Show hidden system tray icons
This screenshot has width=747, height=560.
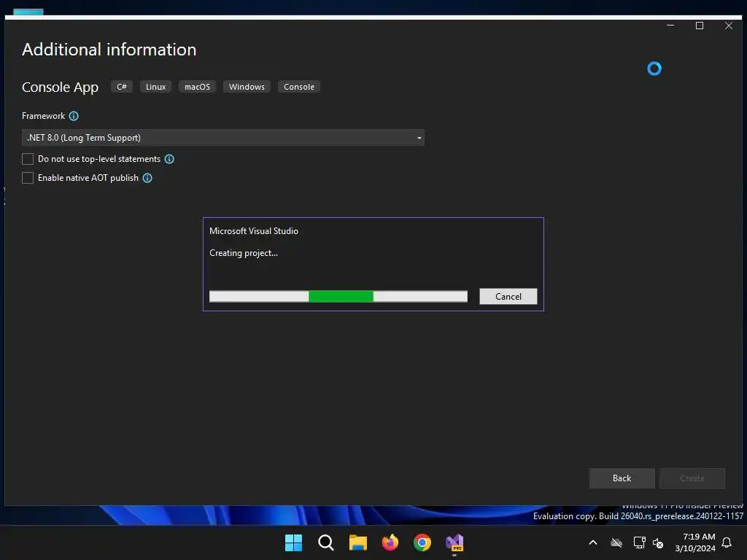[593, 542]
